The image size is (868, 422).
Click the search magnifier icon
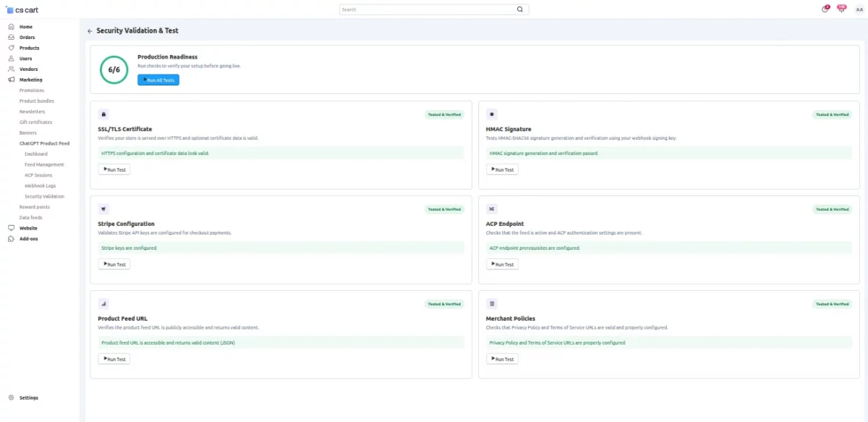pos(519,9)
